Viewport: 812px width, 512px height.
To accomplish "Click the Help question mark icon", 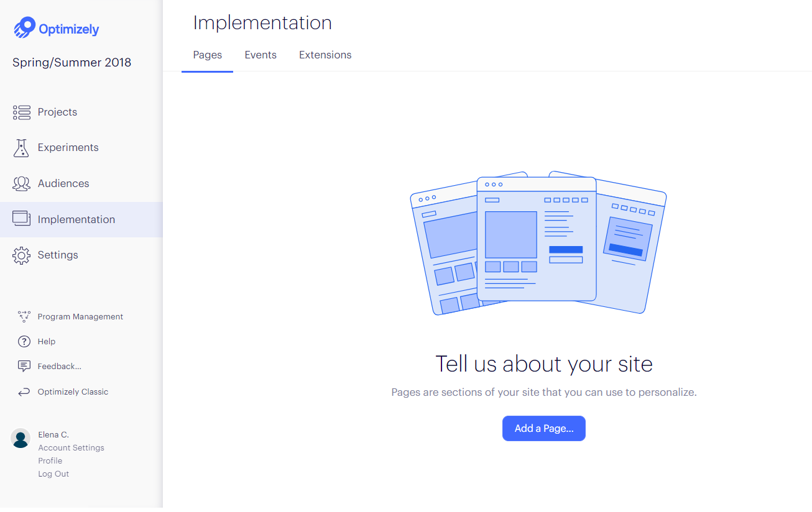I will point(24,342).
